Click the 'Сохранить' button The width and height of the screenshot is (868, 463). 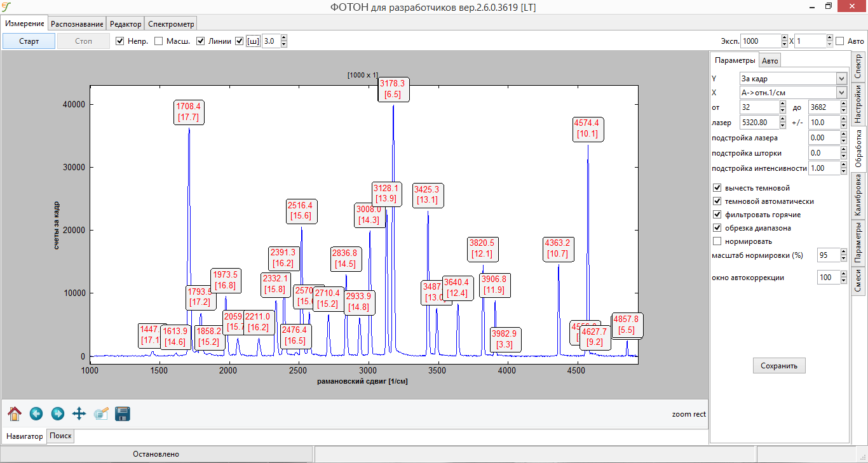779,366
